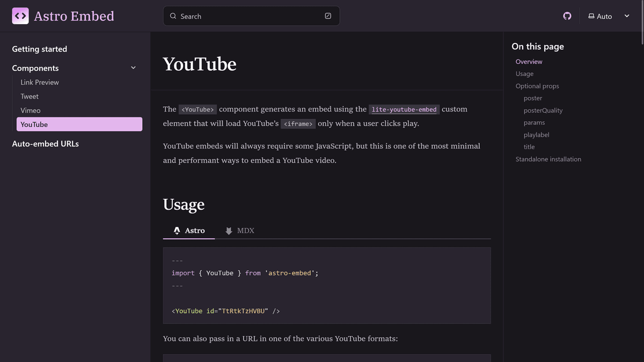Switch to the MDX code tab
This screenshot has height=362, width=644.
tap(239, 231)
